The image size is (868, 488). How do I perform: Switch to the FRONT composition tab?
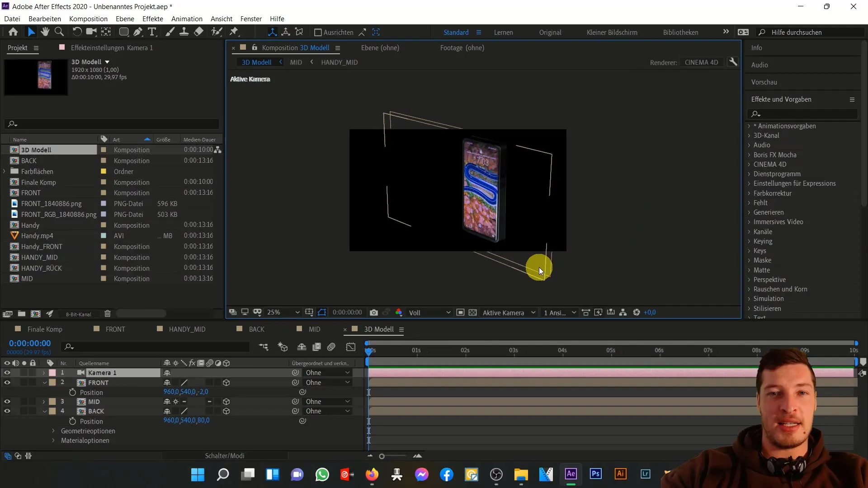click(x=115, y=329)
